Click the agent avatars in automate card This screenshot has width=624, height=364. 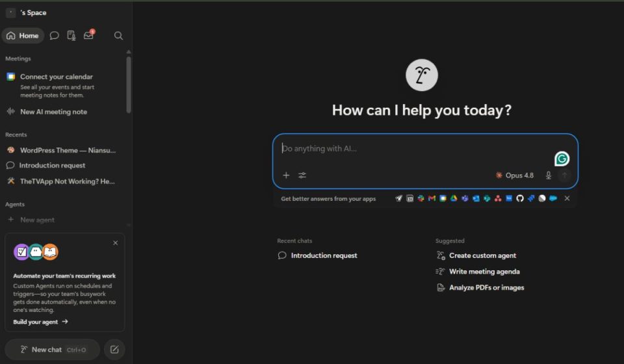pos(36,252)
